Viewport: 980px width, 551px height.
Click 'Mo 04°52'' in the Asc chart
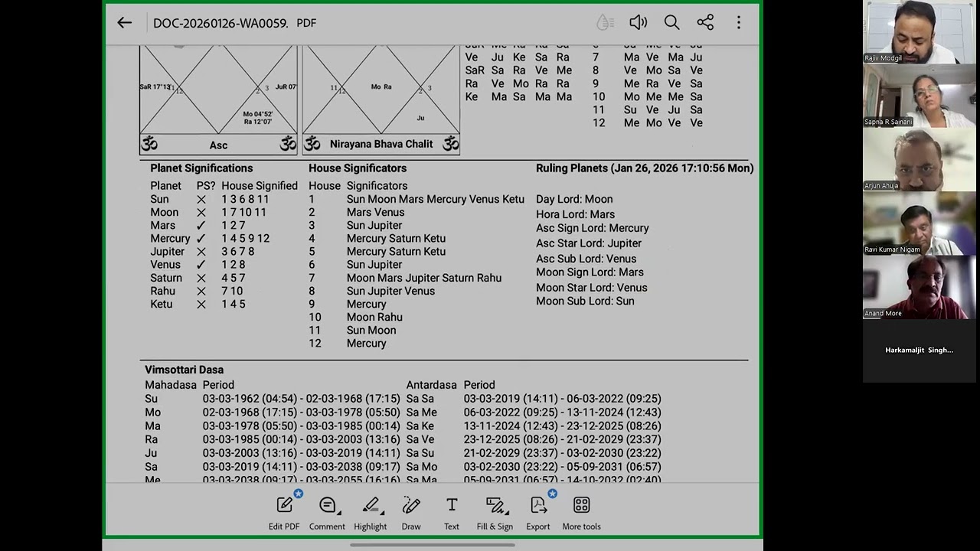click(x=258, y=114)
